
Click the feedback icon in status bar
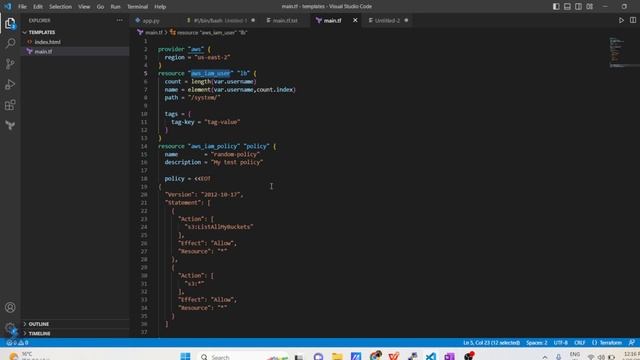click(632, 343)
